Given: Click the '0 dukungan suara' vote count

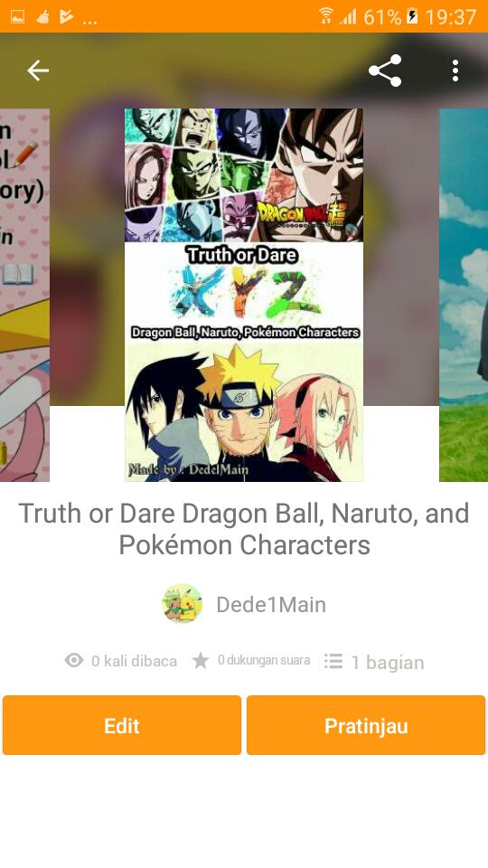Looking at the screenshot, I should 263,660.
